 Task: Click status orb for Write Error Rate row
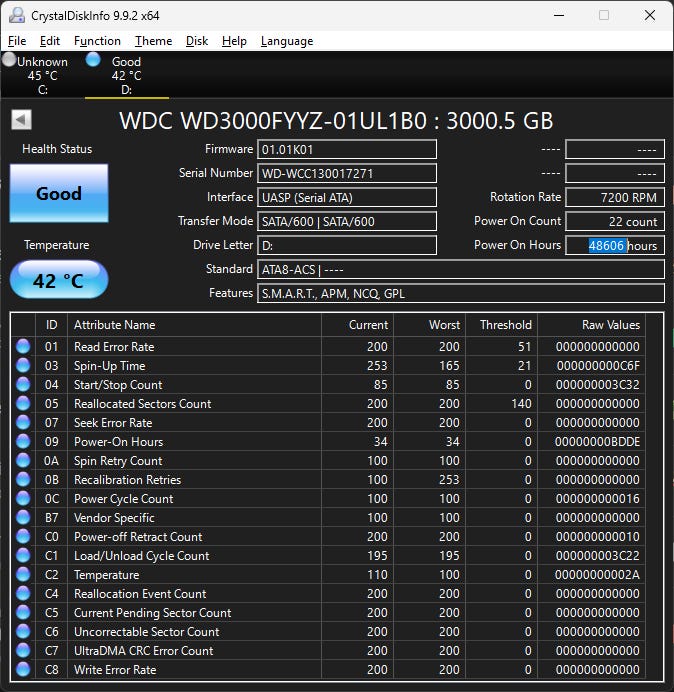pos(23,669)
